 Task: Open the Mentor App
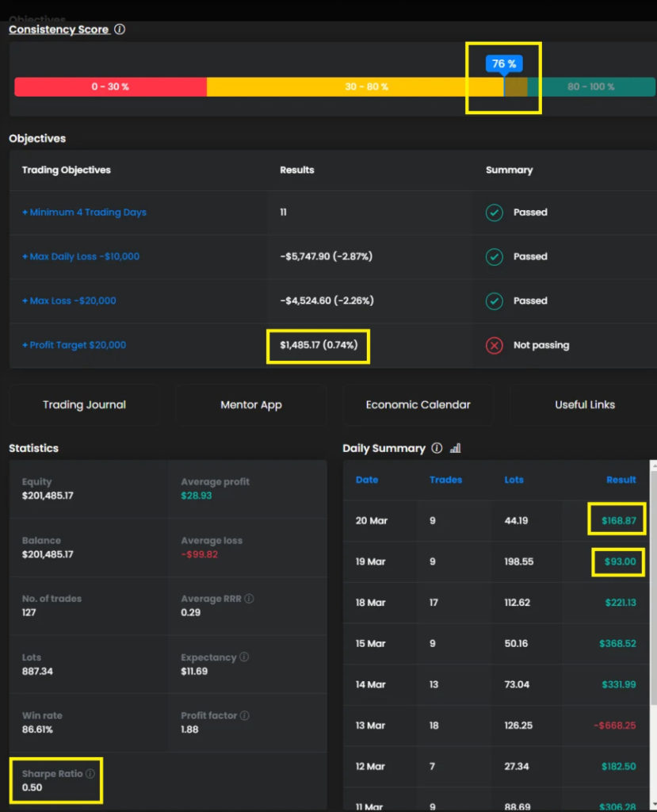250,405
